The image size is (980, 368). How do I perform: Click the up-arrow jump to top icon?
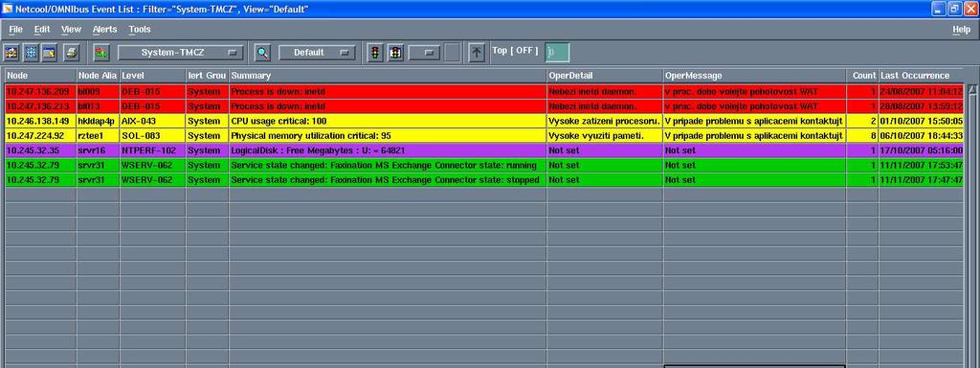click(x=477, y=53)
